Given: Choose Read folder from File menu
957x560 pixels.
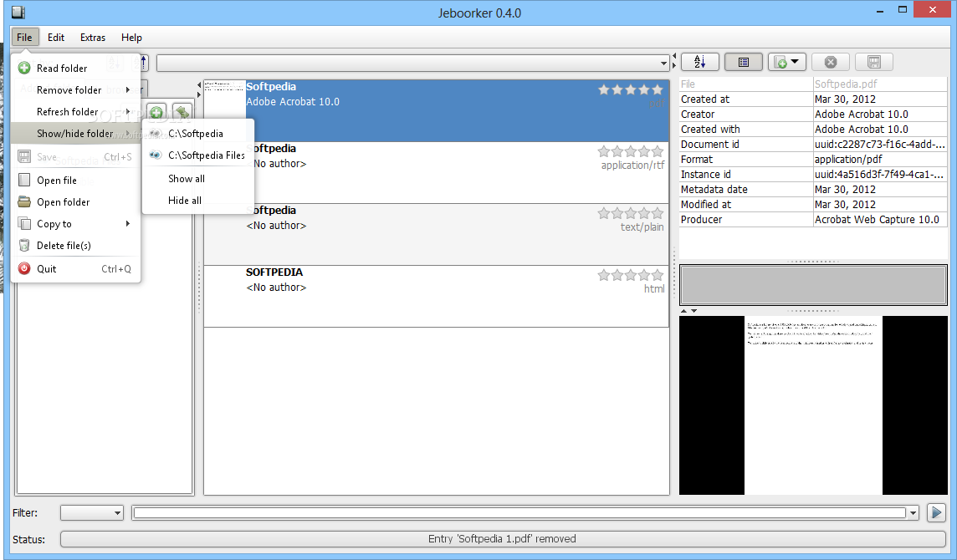Looking at the screenshot, I should tap(75, 69).
